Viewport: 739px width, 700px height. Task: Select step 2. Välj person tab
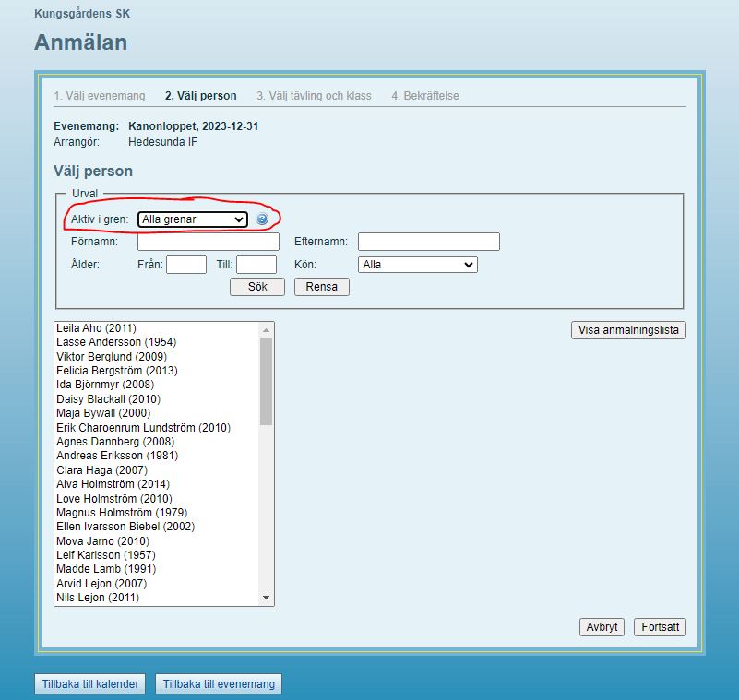click(x=200, y=96)
